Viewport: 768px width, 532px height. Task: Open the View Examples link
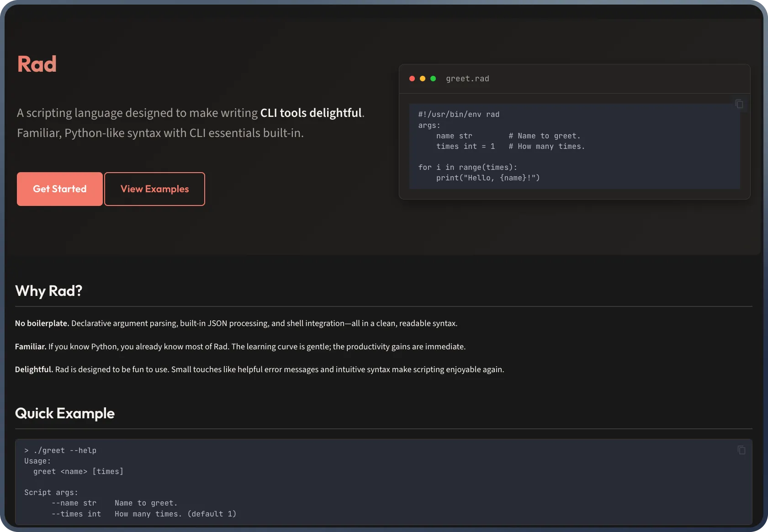pyautogui.click(x=154, y=189)
